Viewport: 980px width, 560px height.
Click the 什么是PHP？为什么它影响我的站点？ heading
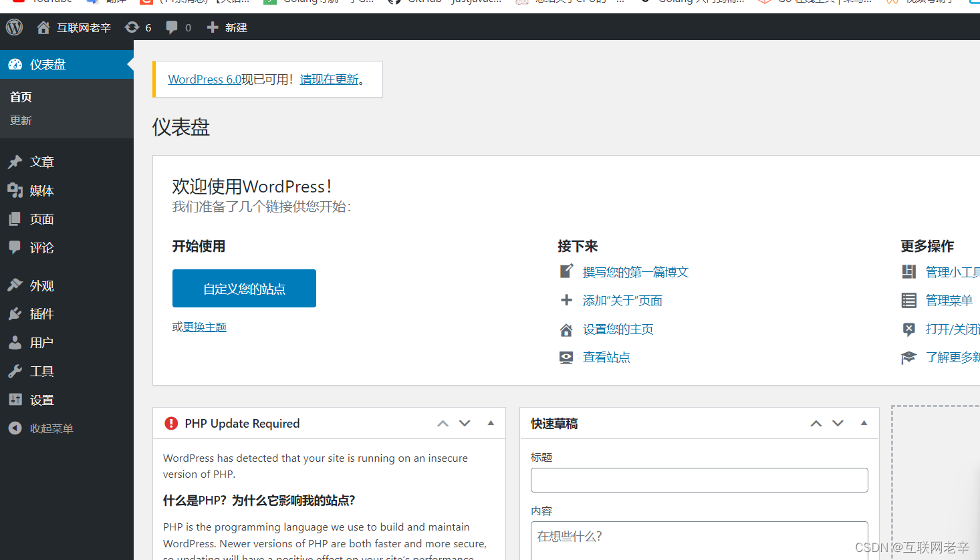click(259, 501)
